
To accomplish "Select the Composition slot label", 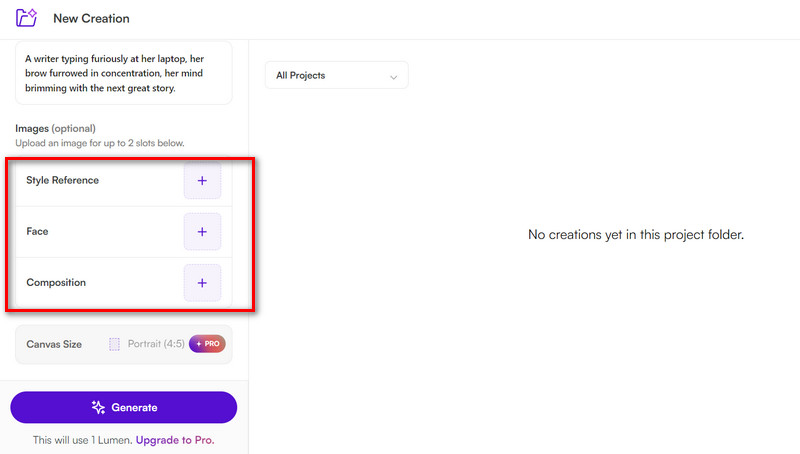I will 56,283.
